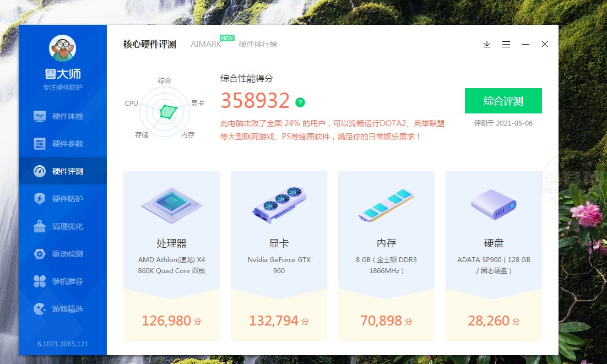The height and width of the screenshot is (364, 607).
Task: Click Nvidia GeForce GTX 960 text
Action: [279, 265]
